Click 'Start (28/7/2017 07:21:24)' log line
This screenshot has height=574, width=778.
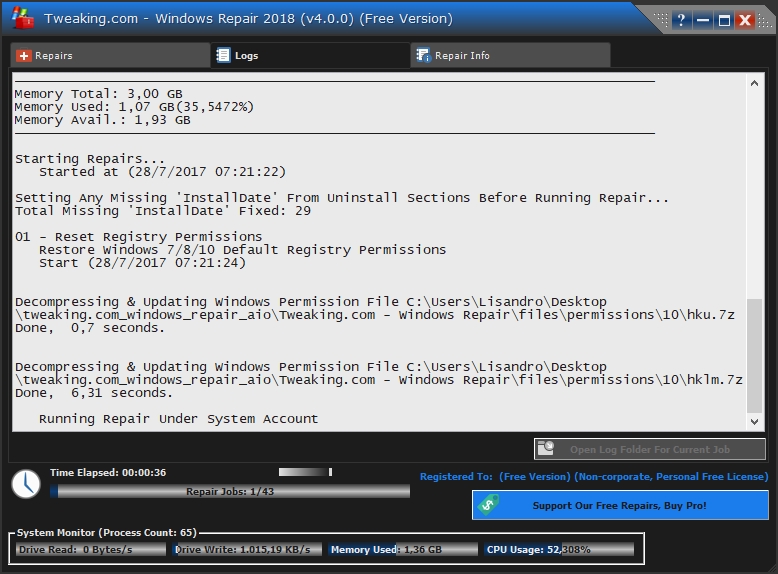coord(142,262)
